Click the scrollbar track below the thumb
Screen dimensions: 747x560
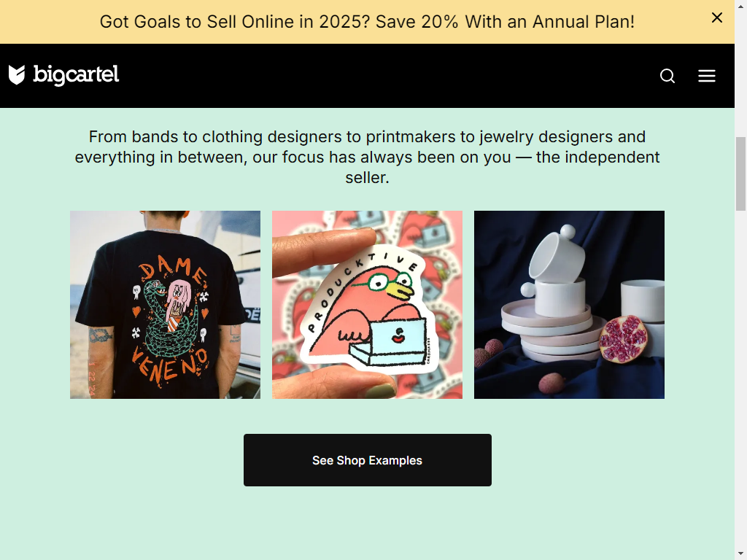pyautogui.click(x=741, y=381)
